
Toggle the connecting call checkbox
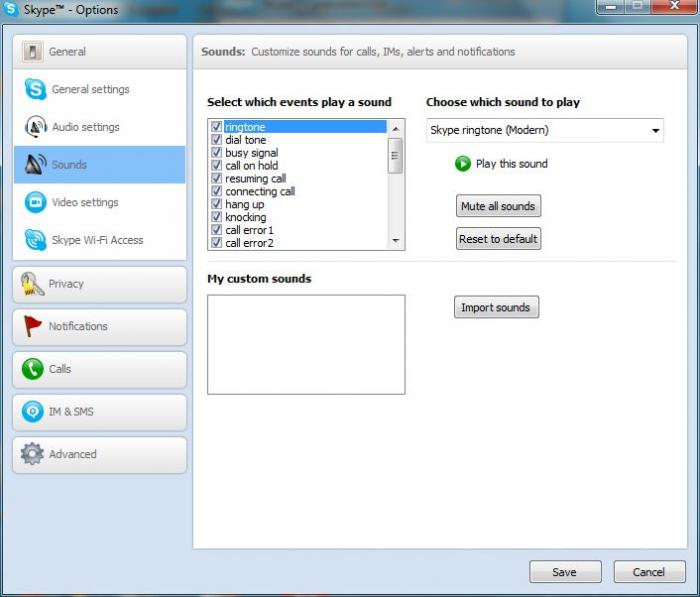click(x=217, y=191)
